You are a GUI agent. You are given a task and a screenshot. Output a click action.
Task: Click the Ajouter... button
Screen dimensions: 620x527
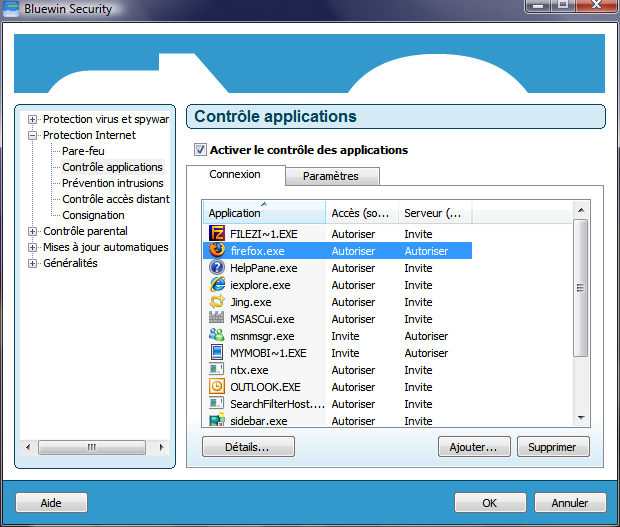tap(474, 447)
